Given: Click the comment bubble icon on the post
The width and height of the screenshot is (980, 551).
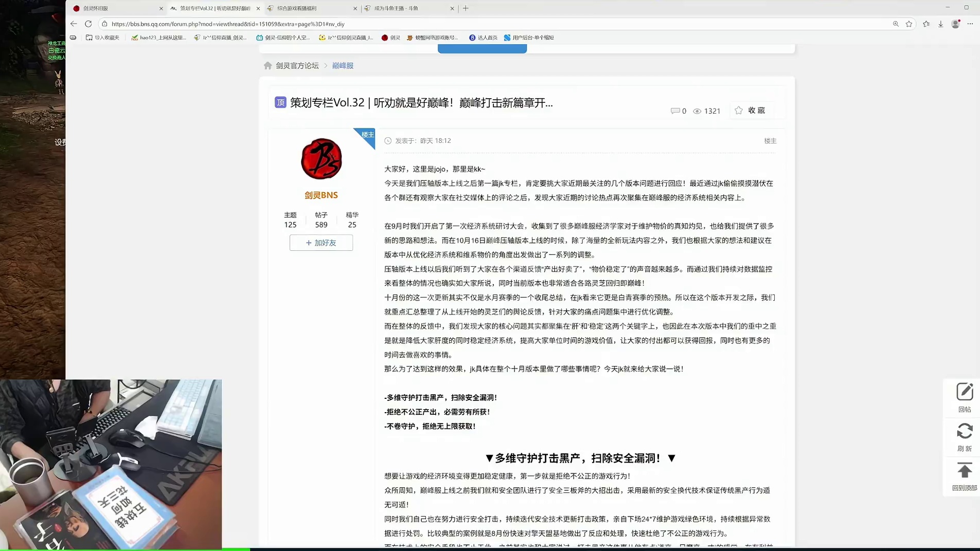Looking at the screenshot, I should coord(675,111).
